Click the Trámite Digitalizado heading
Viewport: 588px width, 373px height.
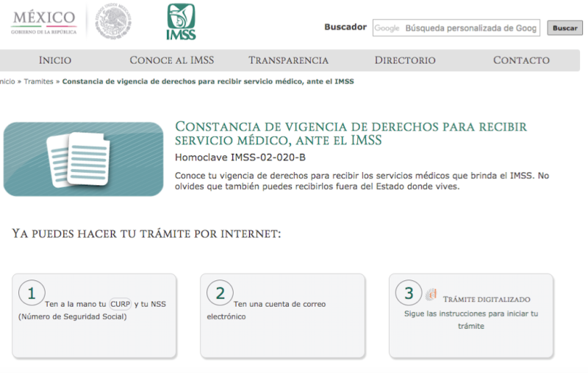487,299
